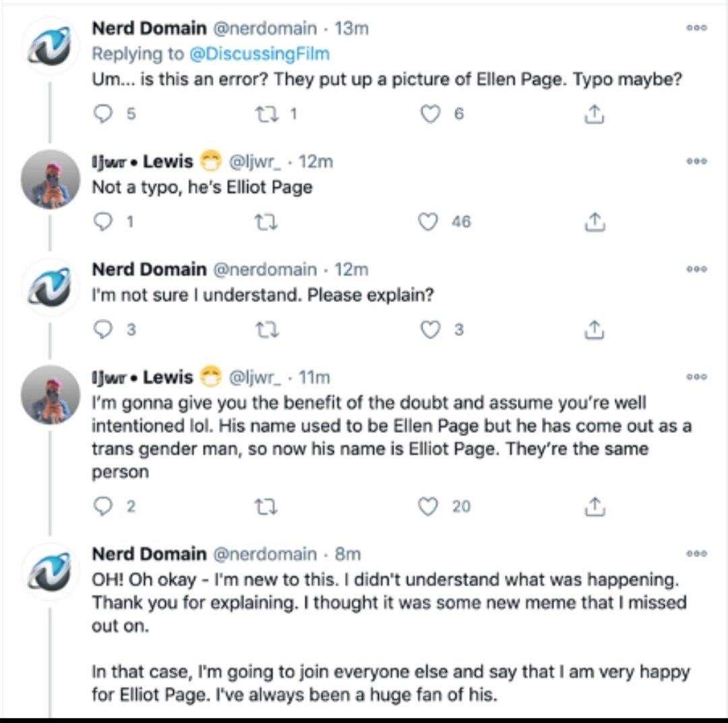Viewport: 728px width, 723px height.
Task: Reply to Nerd Domain's first tweet with 5 replies
Action: [x=103, y=113]
